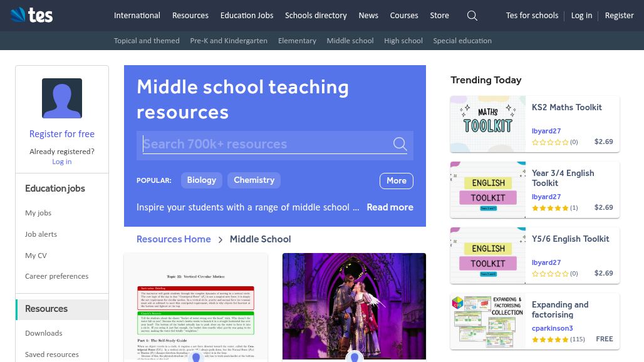Image resolution: width=644 pixels, height=362 pixels.
Task: Click lbyard27 author under Y5/6 English Toolkit
Action: pyautogui.click(x=546, y=262)
